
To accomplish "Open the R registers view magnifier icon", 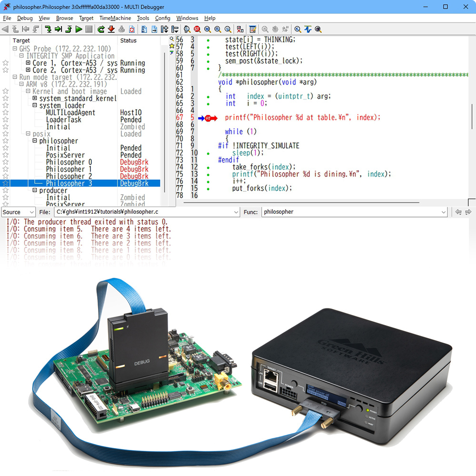I will click(x=218, y=29).
